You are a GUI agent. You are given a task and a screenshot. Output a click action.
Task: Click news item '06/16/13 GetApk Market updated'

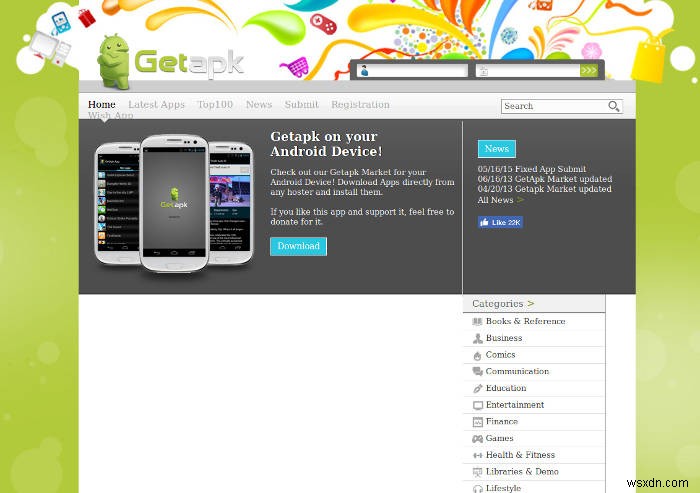coord(545,179)
